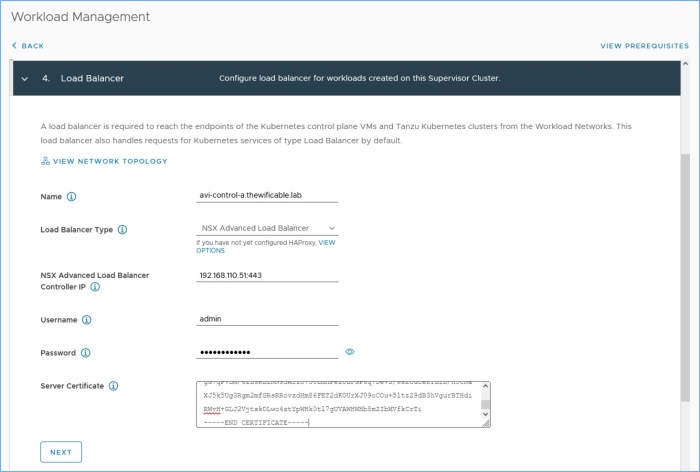The width and height of the screenshot is (700, 472).
Task: Go back using the BACK link
Action: tap(28, 46)
